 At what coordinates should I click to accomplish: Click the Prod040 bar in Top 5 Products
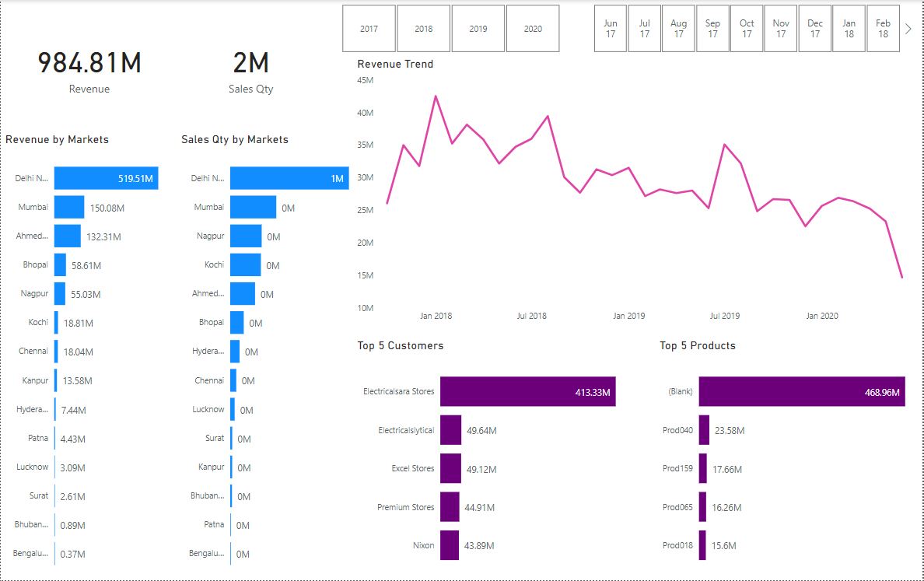click(x=704, y=430)
